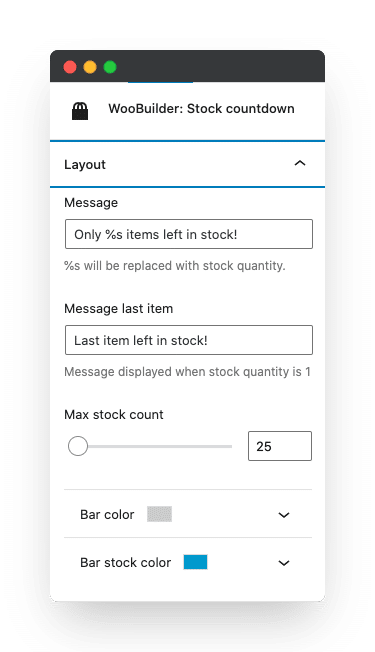Click the yellow minimize window button
Viewport: 375px width, 652px height.
point(90,67)
